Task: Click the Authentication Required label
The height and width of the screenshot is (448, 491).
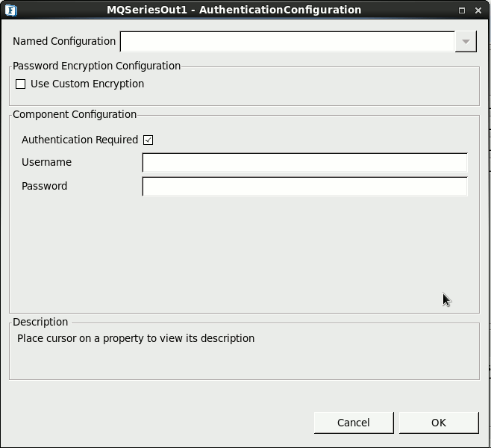Action: coord(80,140)
